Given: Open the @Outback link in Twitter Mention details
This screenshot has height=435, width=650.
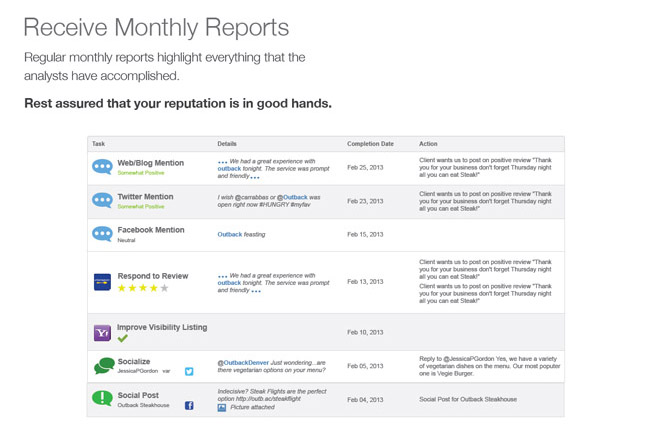Looking at the screenshot, I should [x=292, y=197].
